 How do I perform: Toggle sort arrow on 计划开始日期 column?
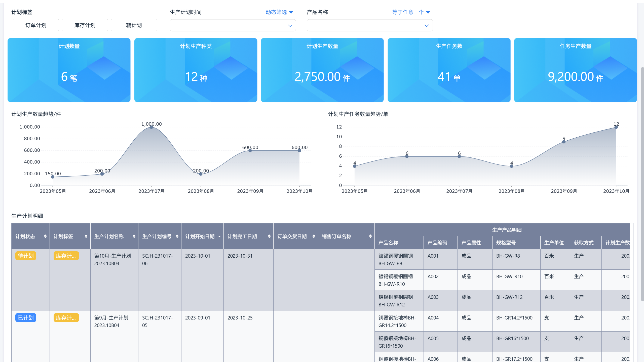point(219,236)
